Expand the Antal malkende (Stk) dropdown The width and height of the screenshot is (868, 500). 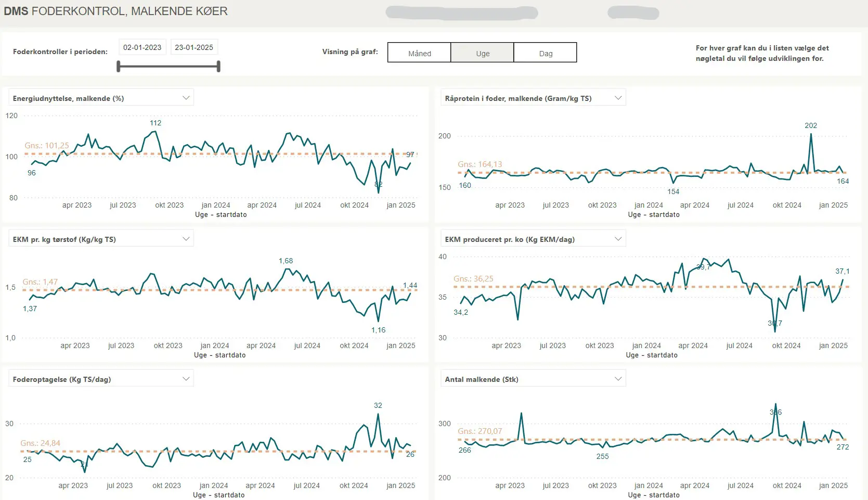pyautogui.click(x=618, y=379)
